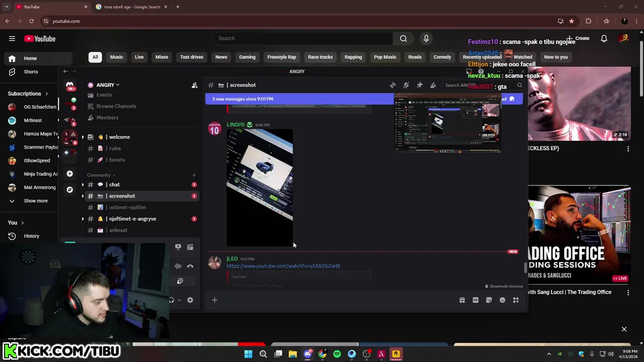
Task: Open audio output options dropdown arrow
Action: coord(179,300)
